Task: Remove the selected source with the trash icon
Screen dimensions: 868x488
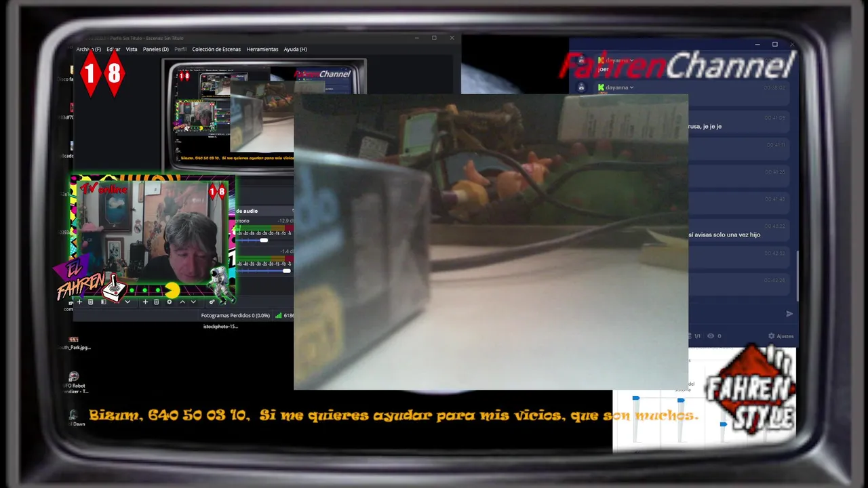Action: point(156,302)
